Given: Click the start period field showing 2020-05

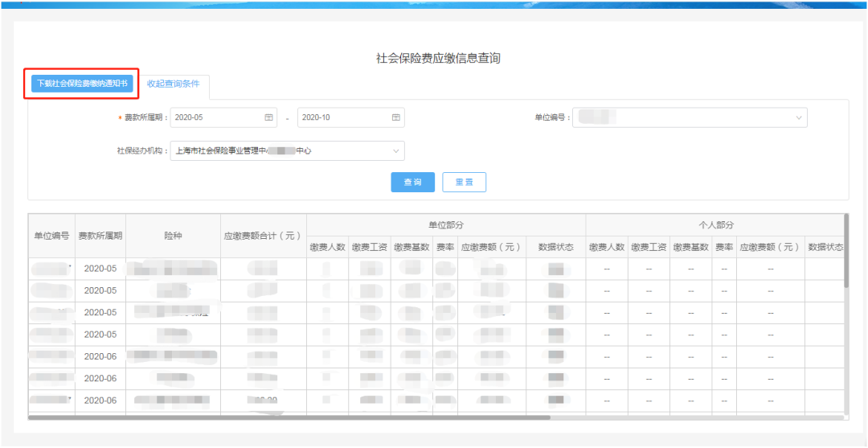Looking at the screenshot, I should coord(223,117).
